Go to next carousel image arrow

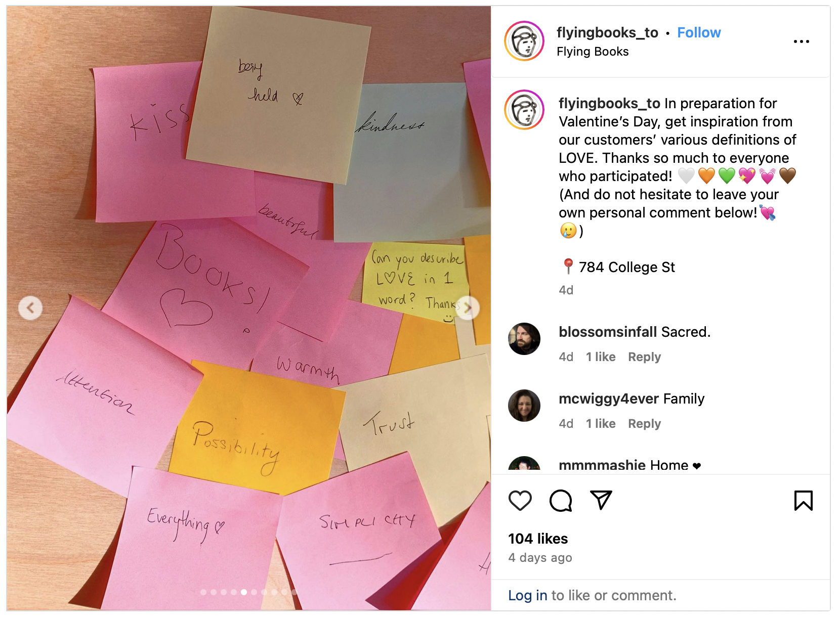coord(468,307)
